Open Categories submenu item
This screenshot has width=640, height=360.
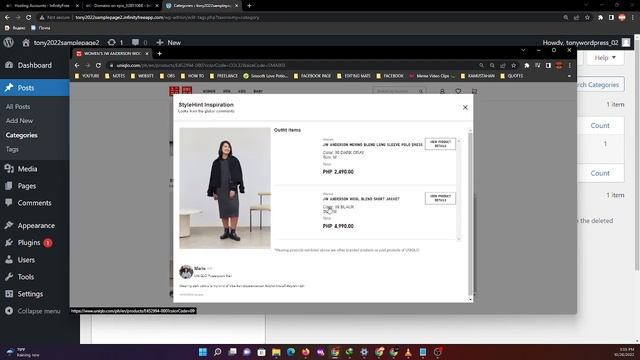pos(22,135)
